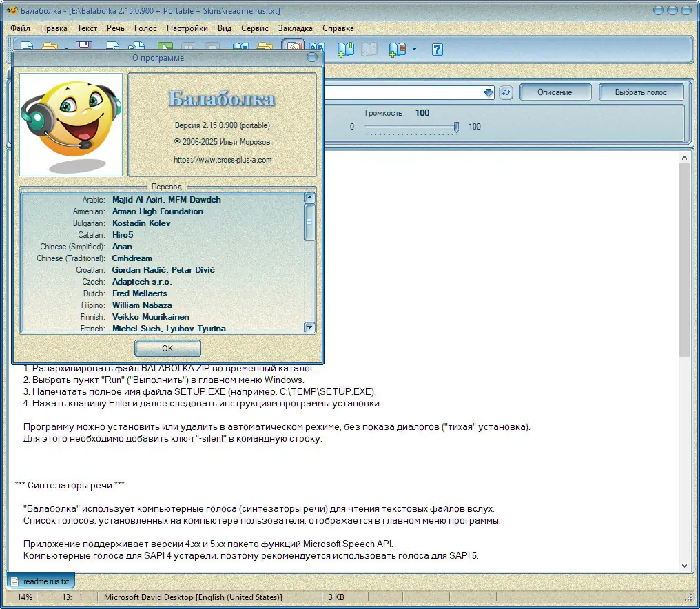Click the main text vertical scrollbar thumb
The width and height of the screenshot is (700, 609).
tap(684, 260)
